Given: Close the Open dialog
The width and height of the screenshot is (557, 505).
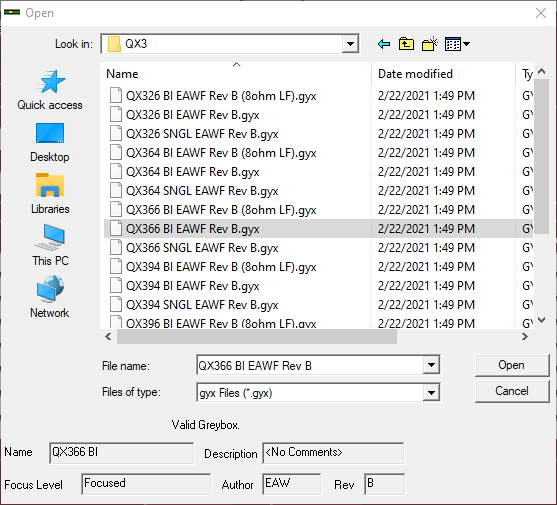Looking at the screenshot, I should (x=541, y=13).
